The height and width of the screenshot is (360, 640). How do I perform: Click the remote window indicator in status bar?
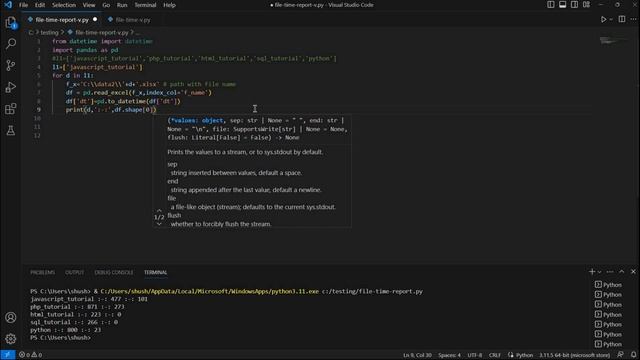(7, 355)
